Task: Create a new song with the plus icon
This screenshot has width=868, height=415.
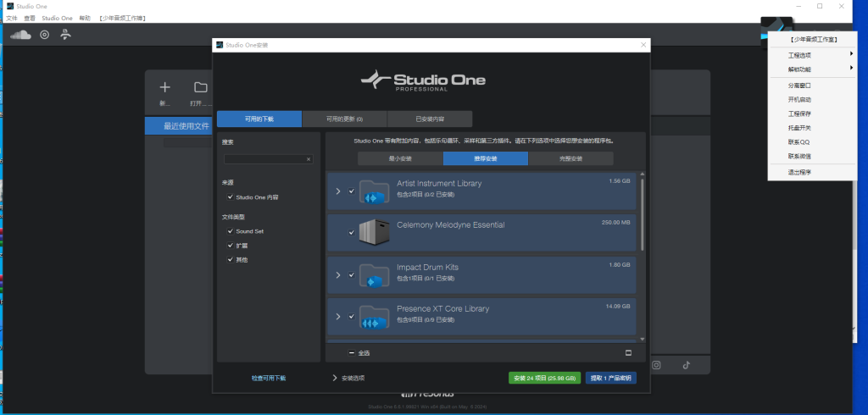Action: [x=165, y=87]
